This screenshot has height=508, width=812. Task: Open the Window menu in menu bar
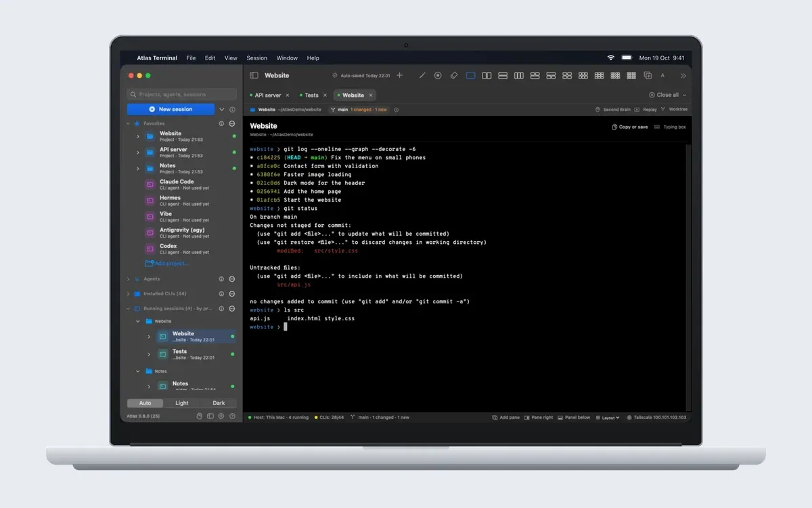(x=287, y=58)
